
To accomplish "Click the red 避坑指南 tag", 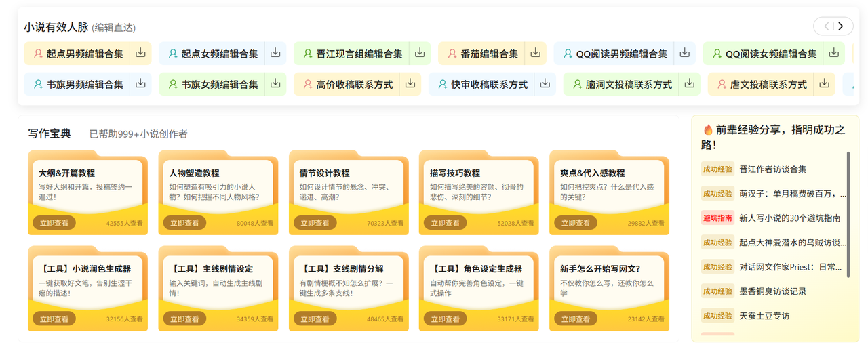I will click(717, 218).
